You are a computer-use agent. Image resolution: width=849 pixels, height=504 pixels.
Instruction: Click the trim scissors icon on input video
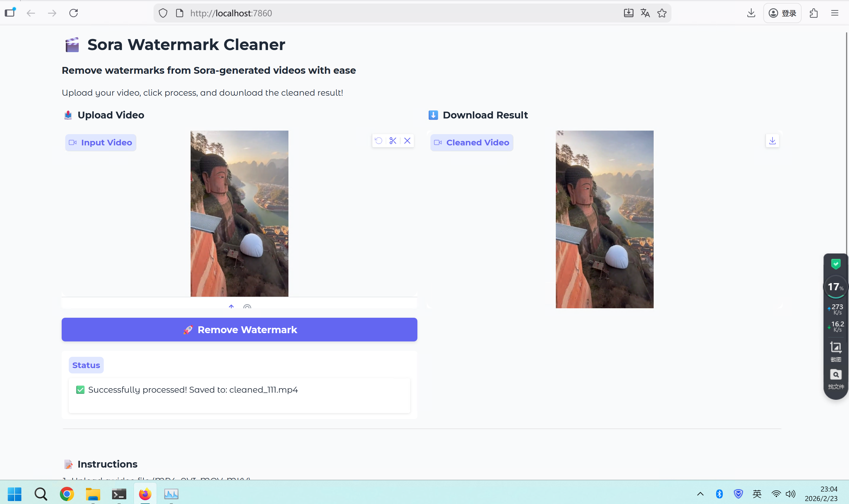393,141
